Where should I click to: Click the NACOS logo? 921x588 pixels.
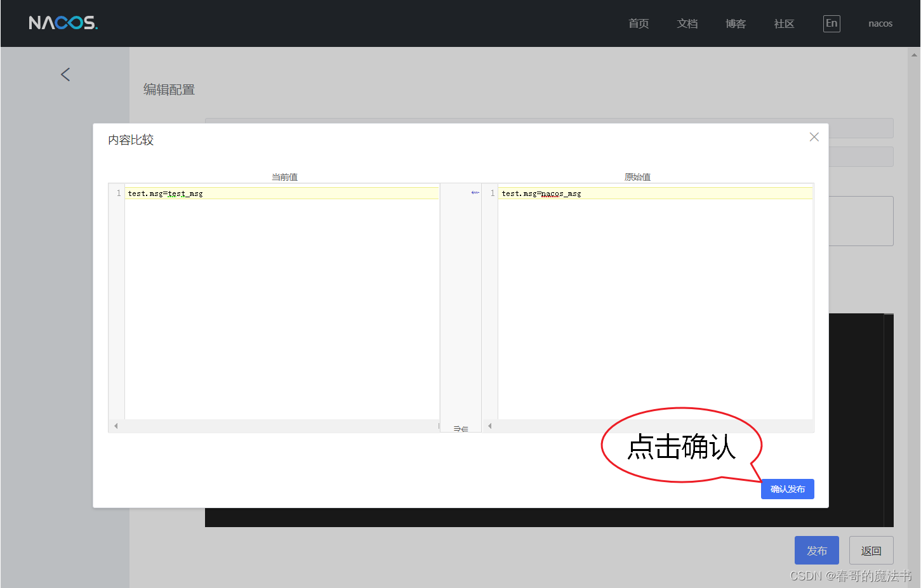pyautogui.click(x=63, y=23)
